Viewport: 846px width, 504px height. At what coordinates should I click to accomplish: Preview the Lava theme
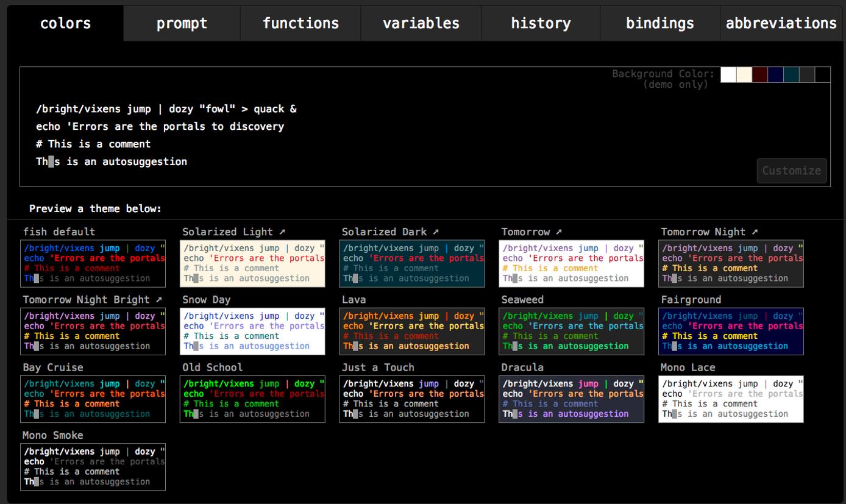pos(411,331)
